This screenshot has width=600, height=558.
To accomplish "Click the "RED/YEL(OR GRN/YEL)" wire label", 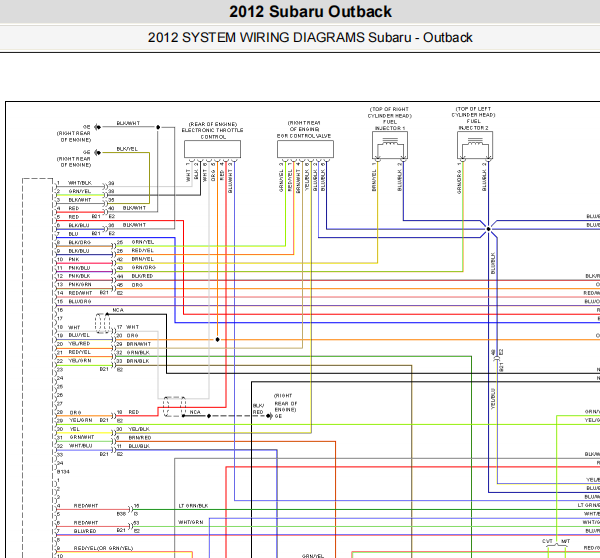I will (103, 548).
